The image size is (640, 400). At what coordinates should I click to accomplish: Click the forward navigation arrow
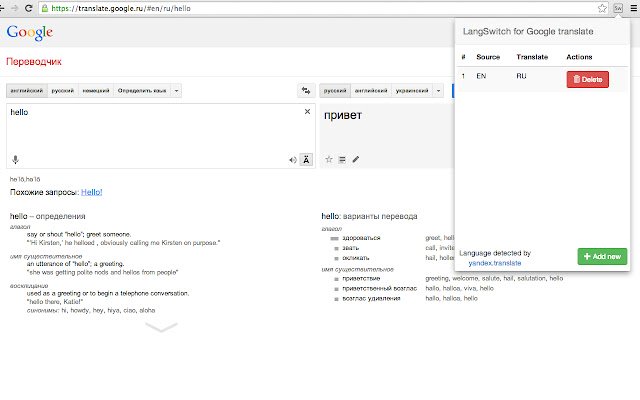click(15, 8)
